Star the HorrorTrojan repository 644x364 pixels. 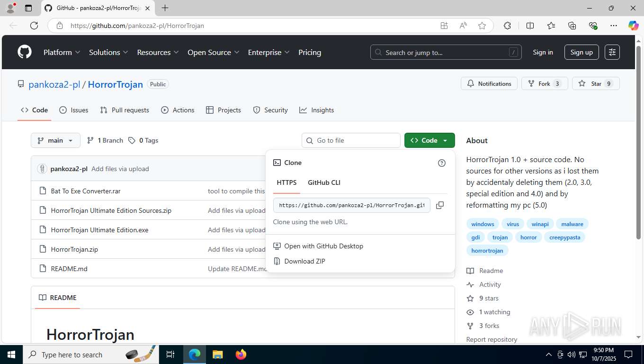(596, 83)
